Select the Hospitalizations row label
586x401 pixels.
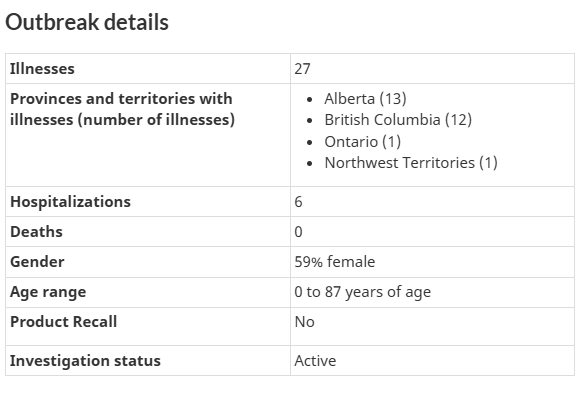click(70, 202)
